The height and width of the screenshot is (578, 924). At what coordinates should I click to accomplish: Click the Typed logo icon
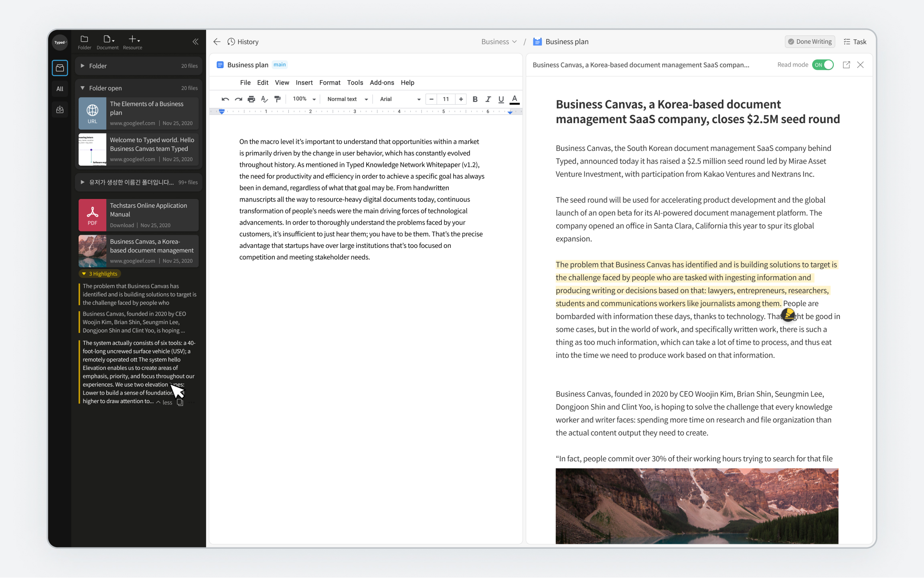point(60,43)
